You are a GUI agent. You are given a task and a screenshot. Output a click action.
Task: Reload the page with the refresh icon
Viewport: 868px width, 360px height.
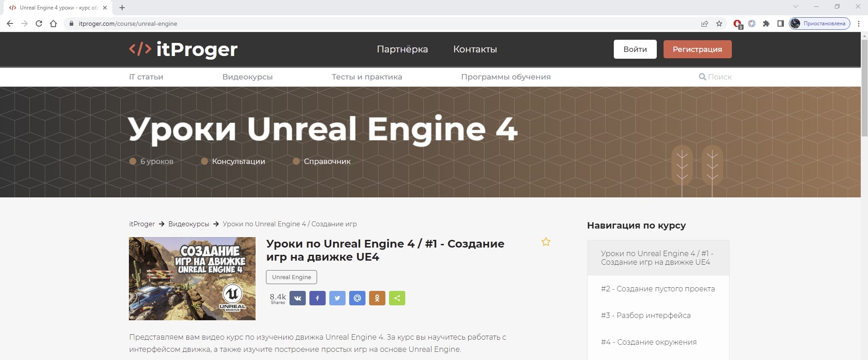coord(39,23)
